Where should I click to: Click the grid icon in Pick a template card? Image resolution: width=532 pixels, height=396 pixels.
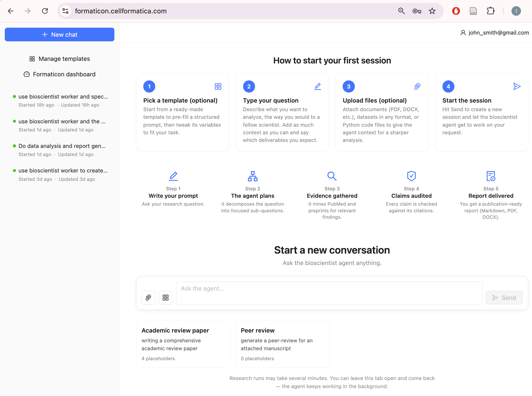coord(218,86)
